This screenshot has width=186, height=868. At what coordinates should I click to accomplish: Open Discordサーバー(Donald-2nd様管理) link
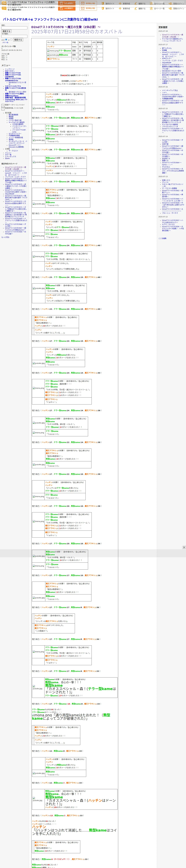(16, 146)
